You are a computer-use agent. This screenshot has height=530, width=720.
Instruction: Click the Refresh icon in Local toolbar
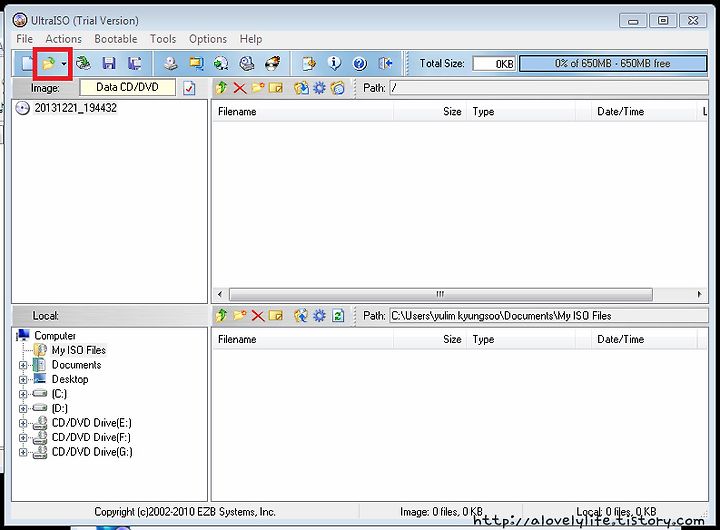coord(338,316)
